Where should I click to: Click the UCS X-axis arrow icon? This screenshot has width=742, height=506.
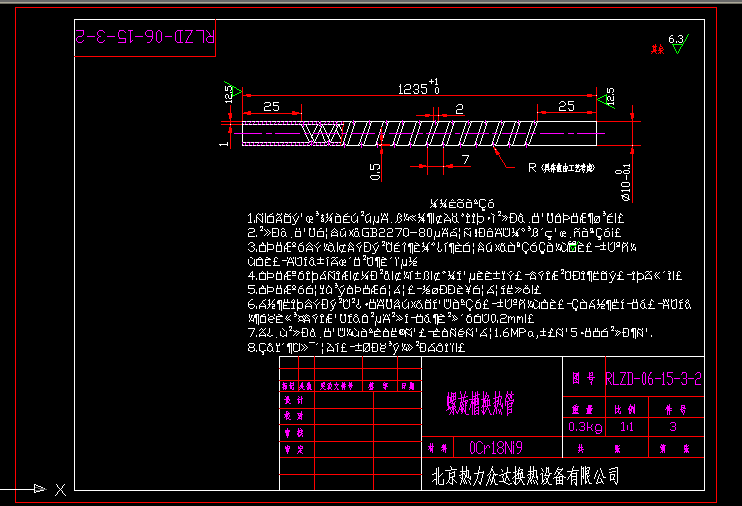pos(40,489)
